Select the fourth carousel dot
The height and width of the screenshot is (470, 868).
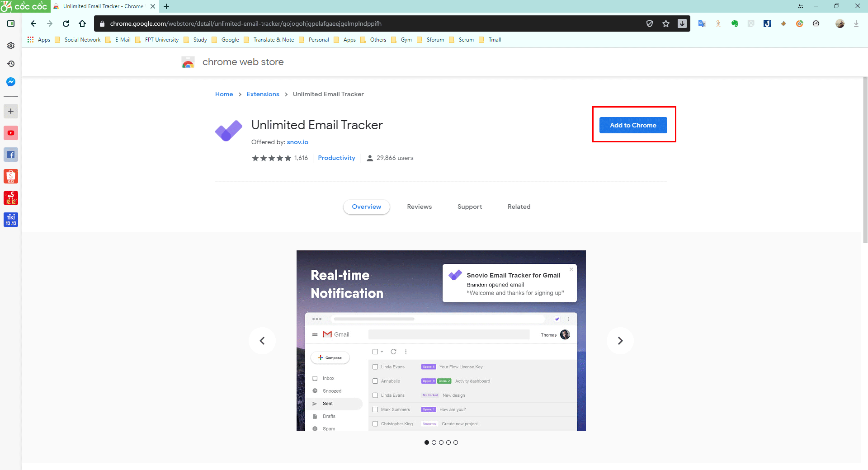448,442
